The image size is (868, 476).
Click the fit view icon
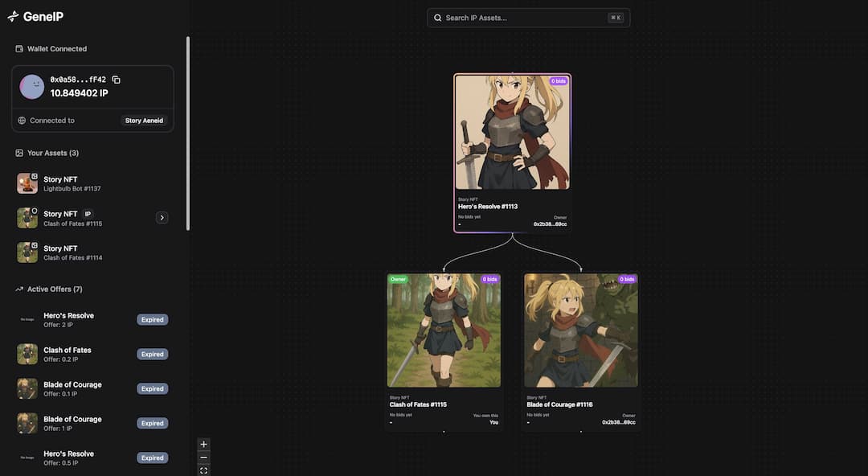203,470
